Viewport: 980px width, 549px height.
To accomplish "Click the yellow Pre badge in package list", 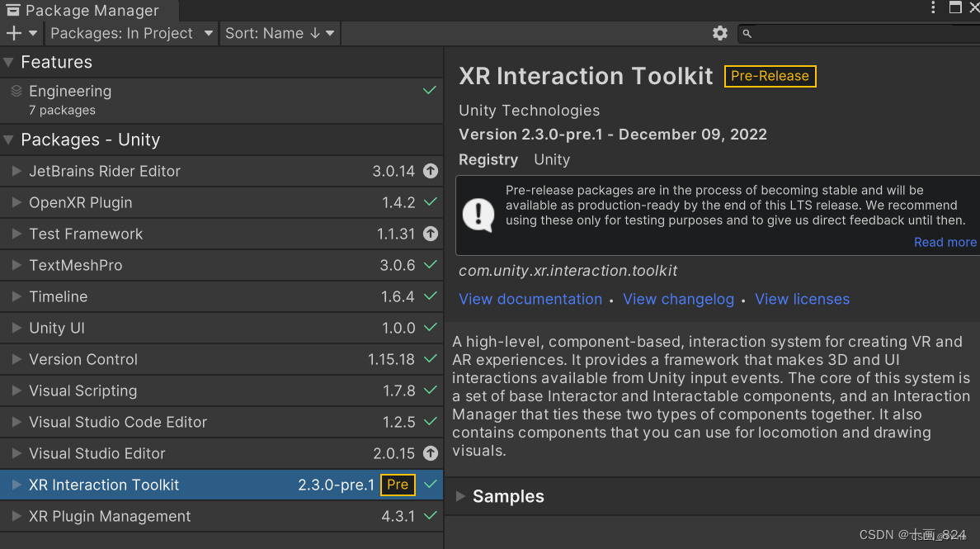I will [x=398, y=485].
